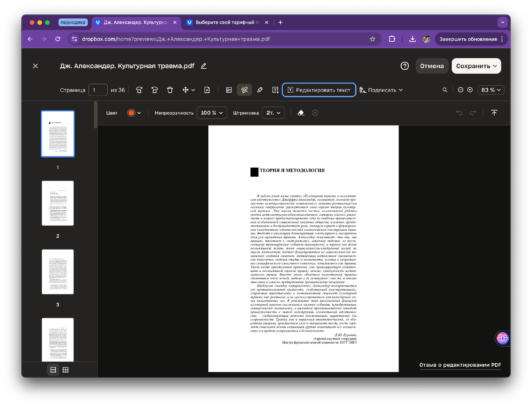This screenshot has height=406, width=532.
Task: Select the highlighter pen icon
Action: pos(260,90)
